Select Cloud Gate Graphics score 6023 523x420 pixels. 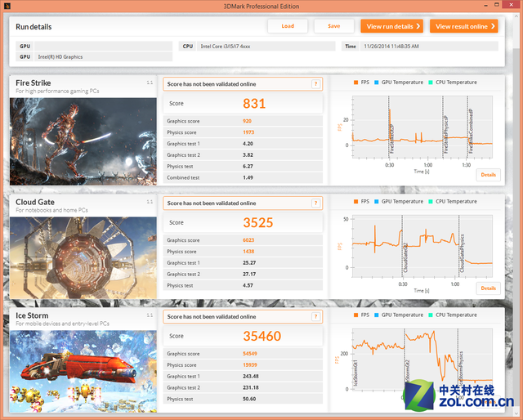coord(248,240)
